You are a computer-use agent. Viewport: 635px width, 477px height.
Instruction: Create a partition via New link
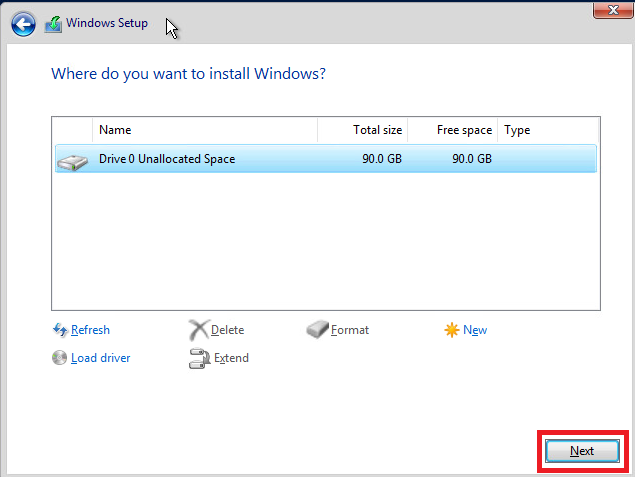(475, 330)
